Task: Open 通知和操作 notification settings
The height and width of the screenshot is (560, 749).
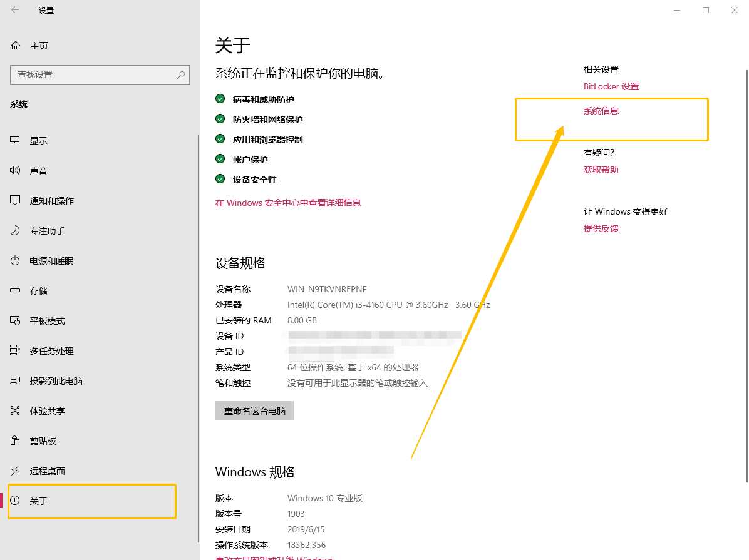Action: 44,200
